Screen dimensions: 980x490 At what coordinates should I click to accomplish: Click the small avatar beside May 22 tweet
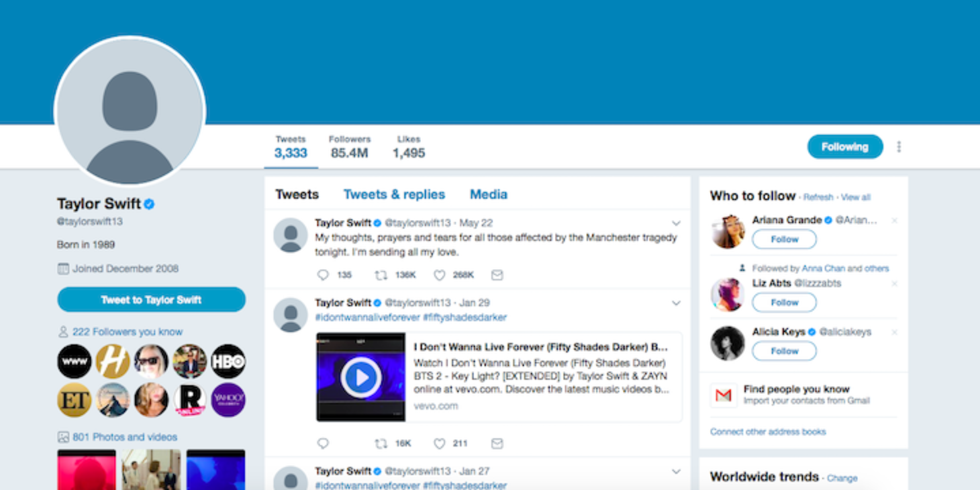click(291, 235)
